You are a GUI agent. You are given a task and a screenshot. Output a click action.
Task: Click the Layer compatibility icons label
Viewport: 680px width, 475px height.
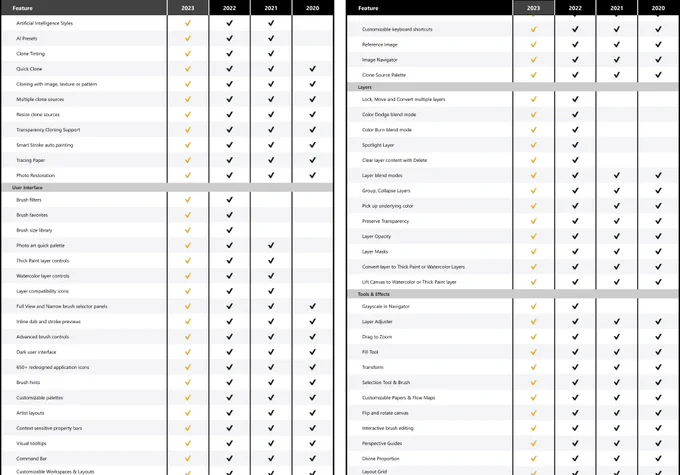pyautogui.click(x=42, y=291)
